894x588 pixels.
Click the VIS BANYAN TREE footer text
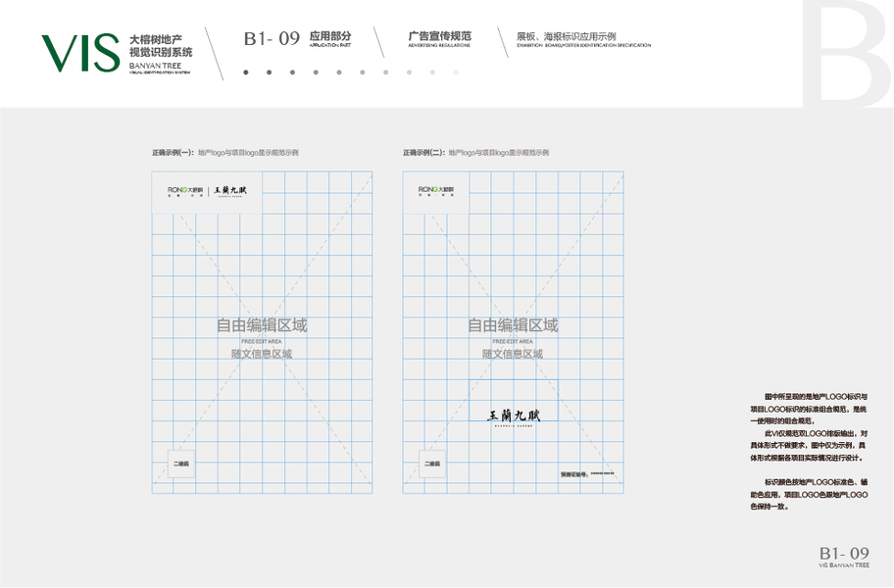(x=844, y=565)
